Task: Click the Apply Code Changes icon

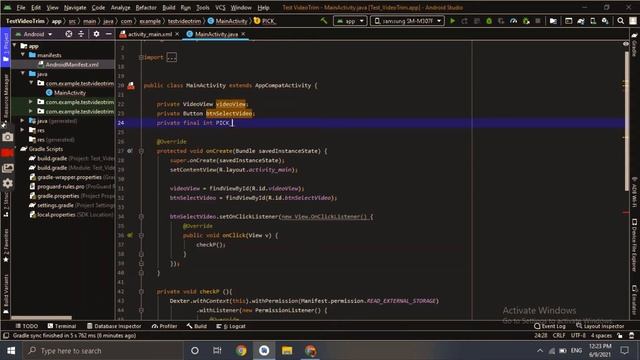Action: coord(476,21)
